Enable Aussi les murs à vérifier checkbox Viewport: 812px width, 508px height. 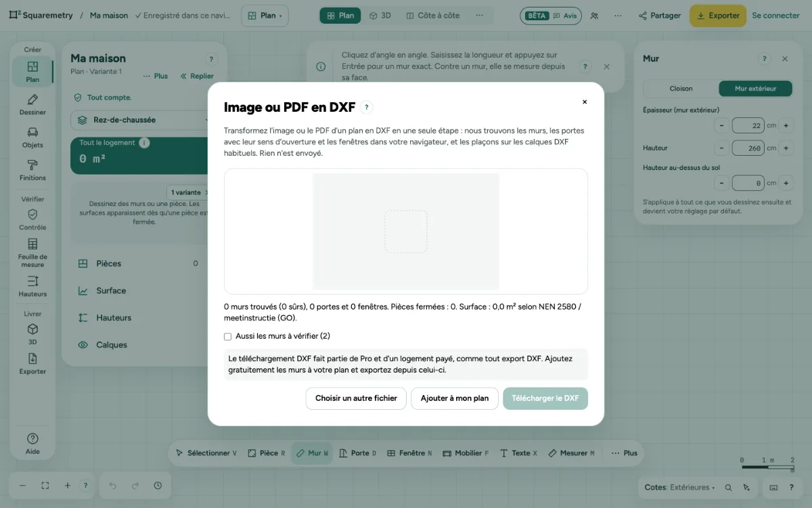point(228,336)
